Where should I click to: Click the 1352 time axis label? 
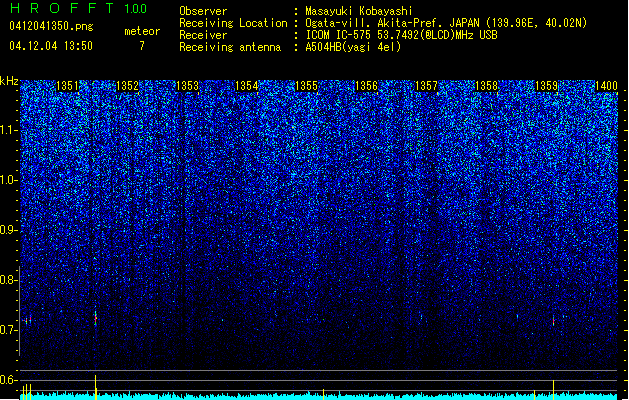pos(127,86)
